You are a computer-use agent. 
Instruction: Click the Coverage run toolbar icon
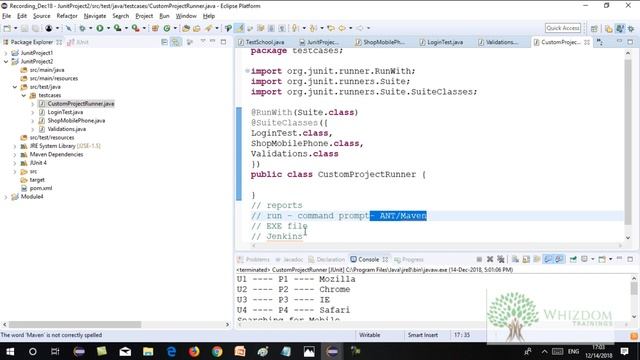click(118, 28)
